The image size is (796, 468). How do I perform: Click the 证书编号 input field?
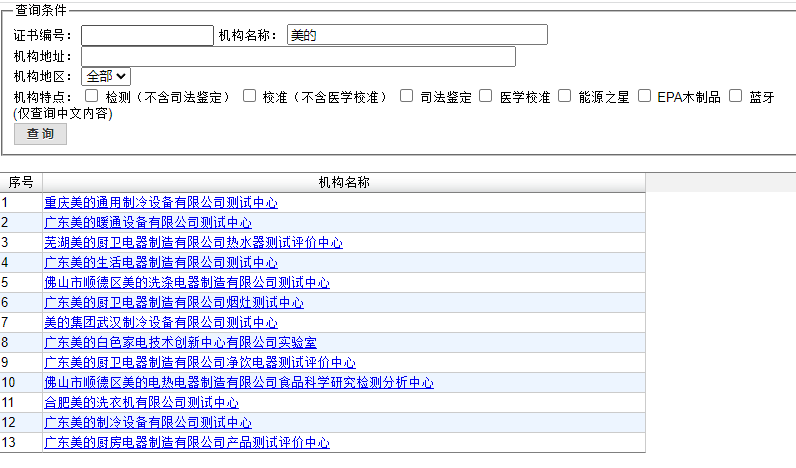point(147,36)
